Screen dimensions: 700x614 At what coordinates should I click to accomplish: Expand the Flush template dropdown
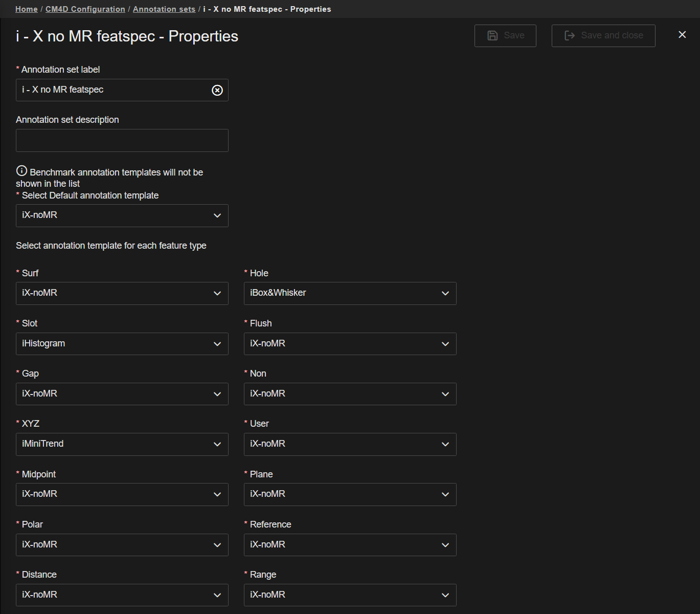pos(350,344)
